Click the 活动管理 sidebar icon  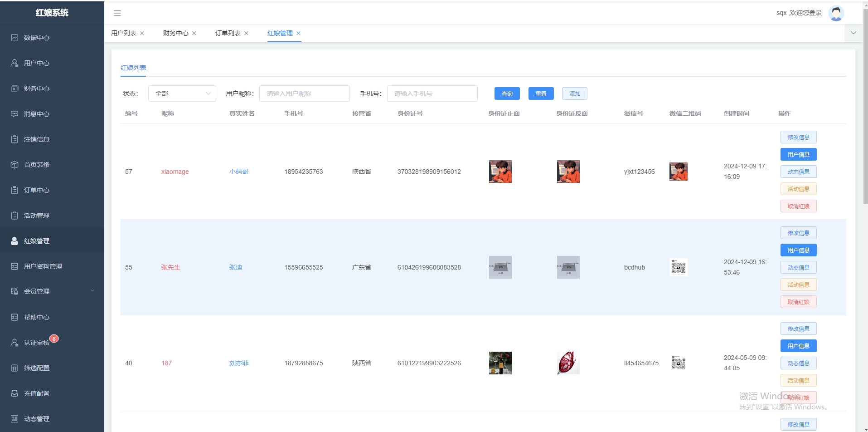15,216
